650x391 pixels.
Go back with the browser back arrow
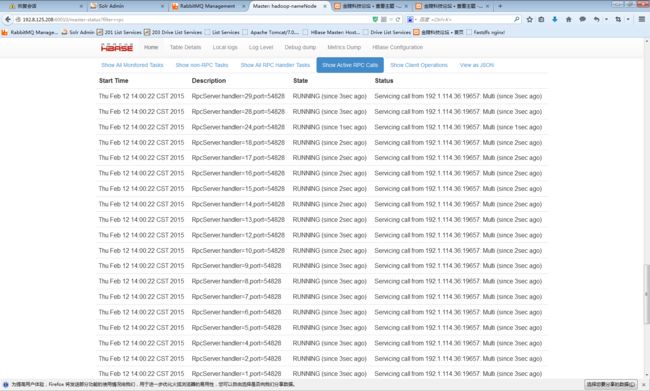coord(7,19)
